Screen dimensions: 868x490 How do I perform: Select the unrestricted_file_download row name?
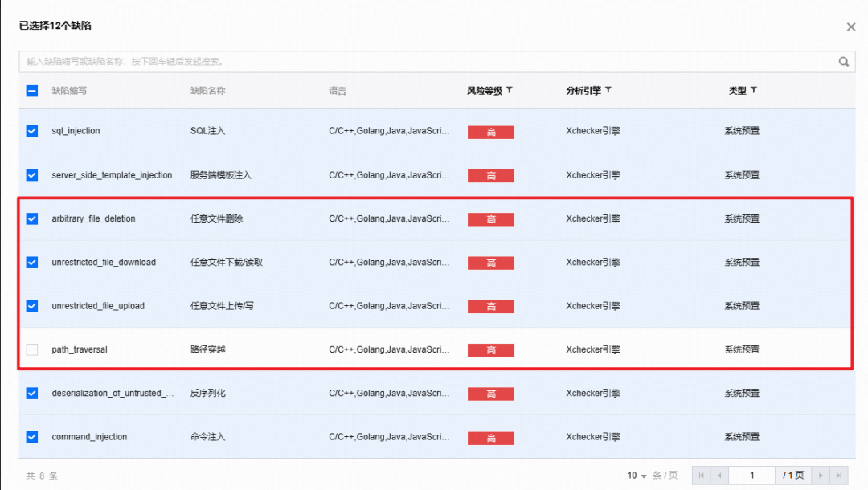tap(104, 262)
